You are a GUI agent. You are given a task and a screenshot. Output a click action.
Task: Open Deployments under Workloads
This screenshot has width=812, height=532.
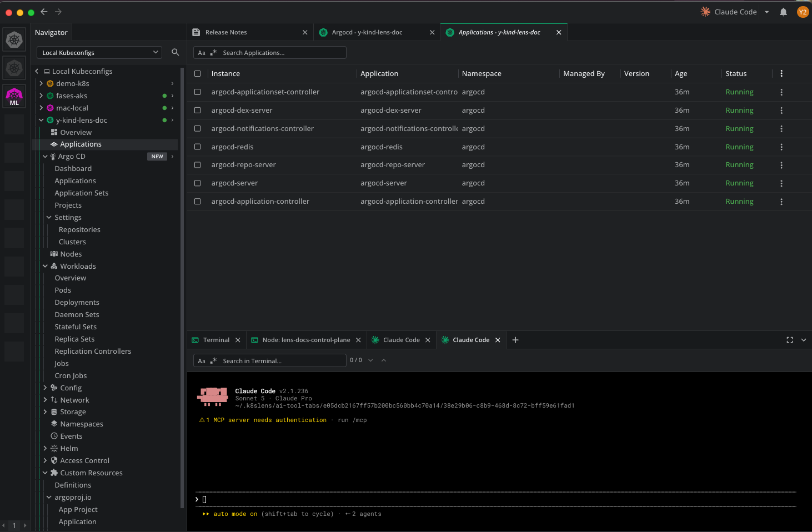77,303
